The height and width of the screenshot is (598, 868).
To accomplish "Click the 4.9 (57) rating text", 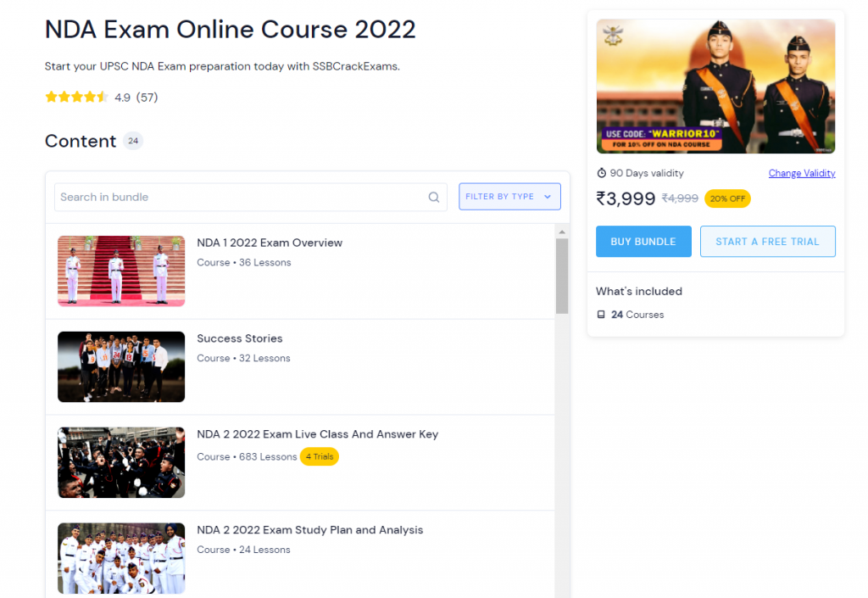I will 136,98.
